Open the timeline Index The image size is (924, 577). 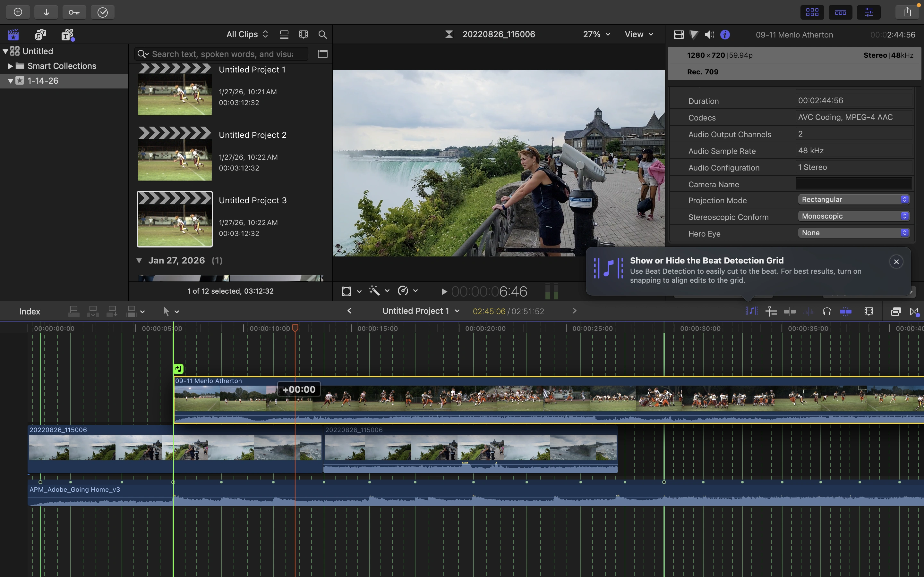point(30,311)
